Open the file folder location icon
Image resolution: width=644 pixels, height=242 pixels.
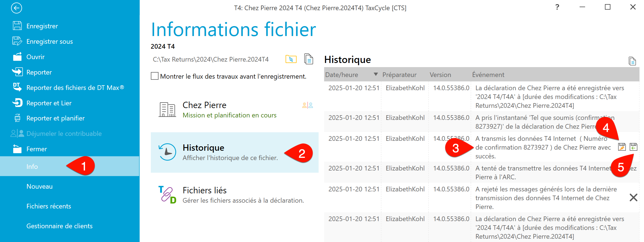[291, 59]
